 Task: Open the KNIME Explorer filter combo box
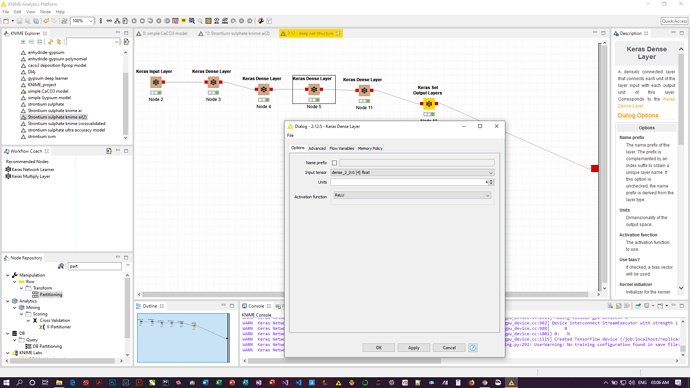pyautogui.click(x=93, y=42)
